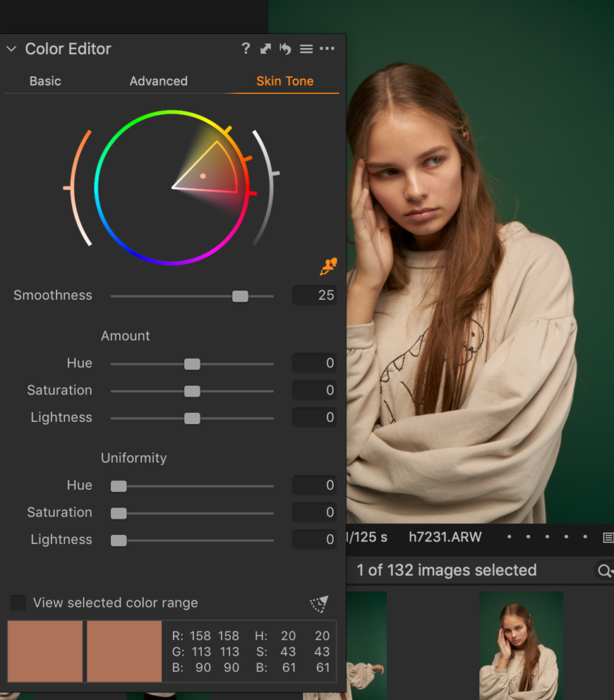Open the Color Editor presets menu icon
614x700 pixels.
(306, 48)
